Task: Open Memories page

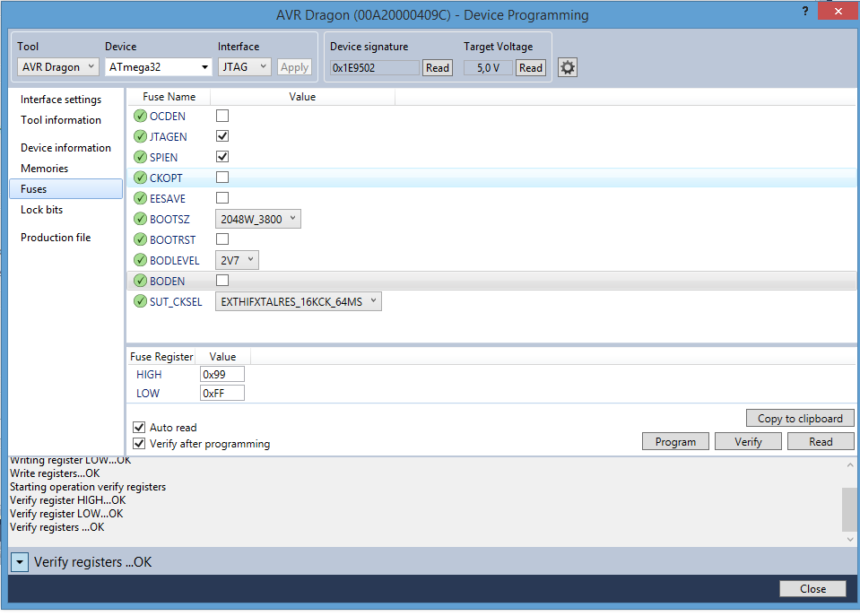Action: [45, 169]
